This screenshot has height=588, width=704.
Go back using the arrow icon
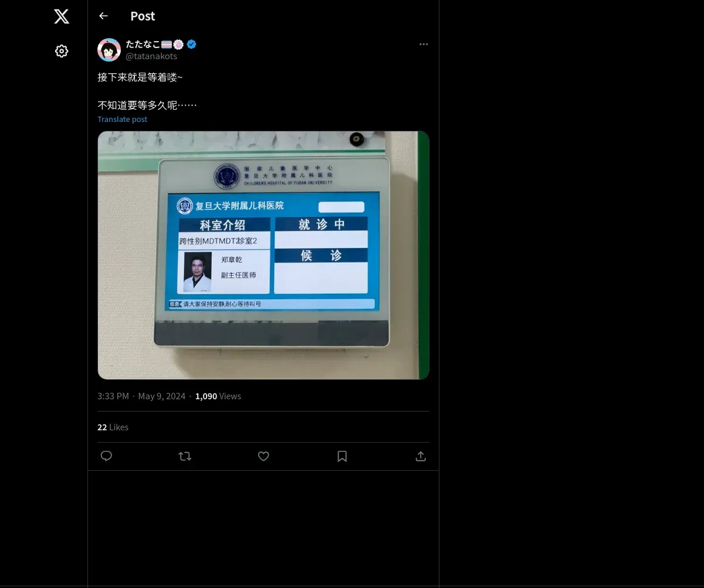tap(103, 16)
